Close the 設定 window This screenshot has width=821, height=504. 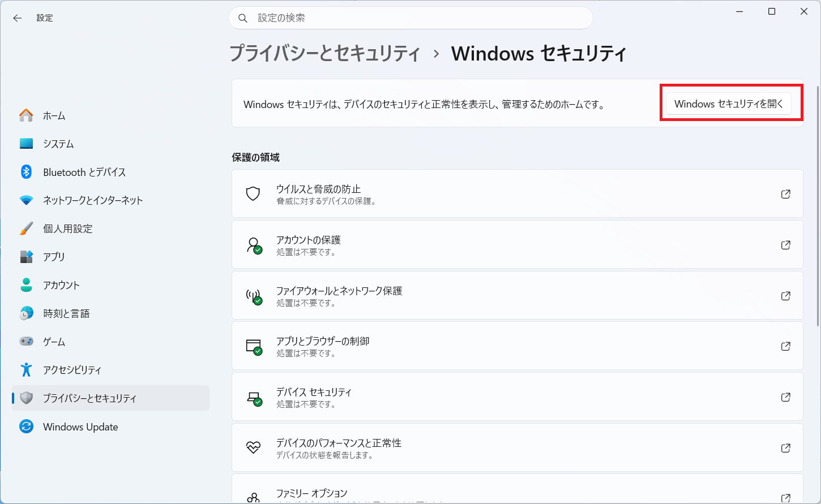tap(804, 11)
